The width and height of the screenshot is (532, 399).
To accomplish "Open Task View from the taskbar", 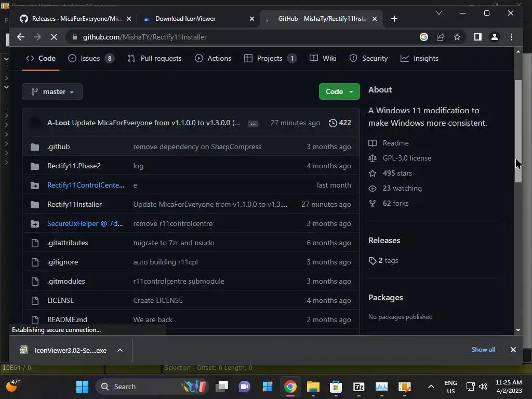I will 222,387.
